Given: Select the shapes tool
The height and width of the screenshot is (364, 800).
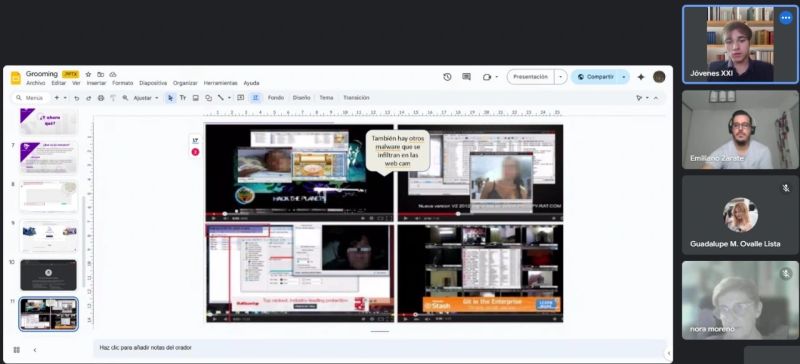Looking at the screenshot, I should click(208, 98).
